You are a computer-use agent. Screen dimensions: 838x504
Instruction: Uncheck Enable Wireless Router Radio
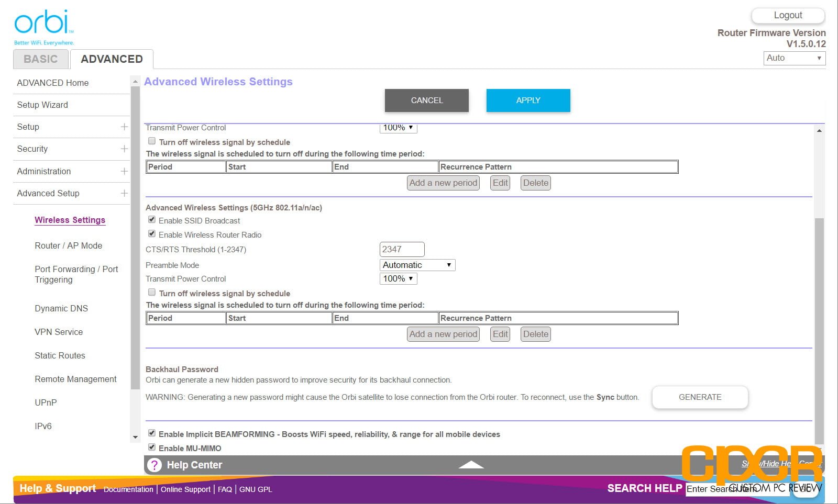click(152, 234)
